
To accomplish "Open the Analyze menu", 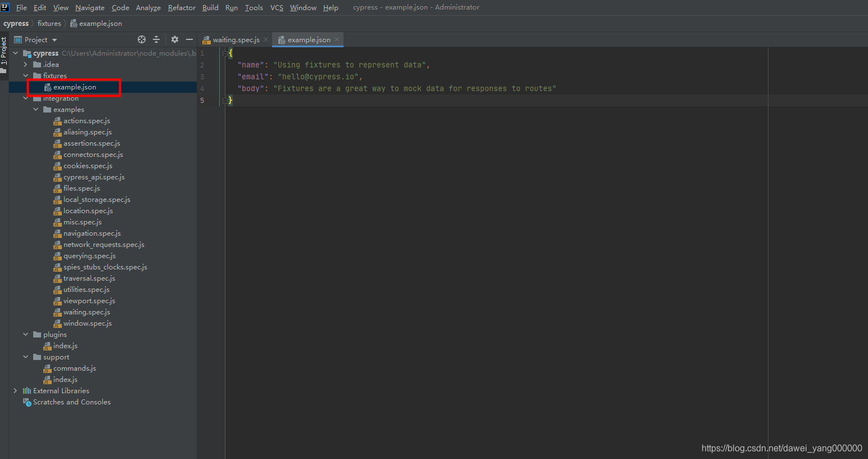I will point(148,7).
